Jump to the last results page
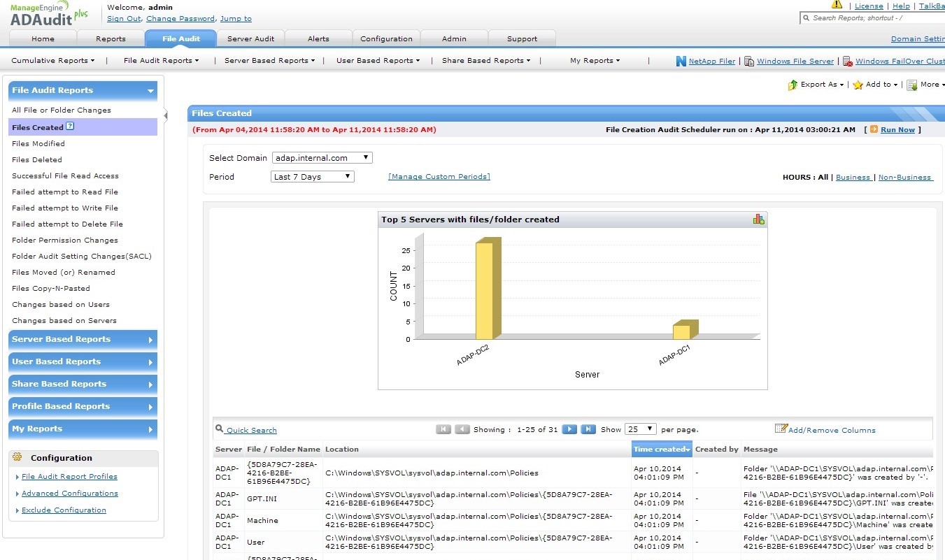Image resolution: width=945 pixels, height=560 pixels. click(x=588, y=429)
